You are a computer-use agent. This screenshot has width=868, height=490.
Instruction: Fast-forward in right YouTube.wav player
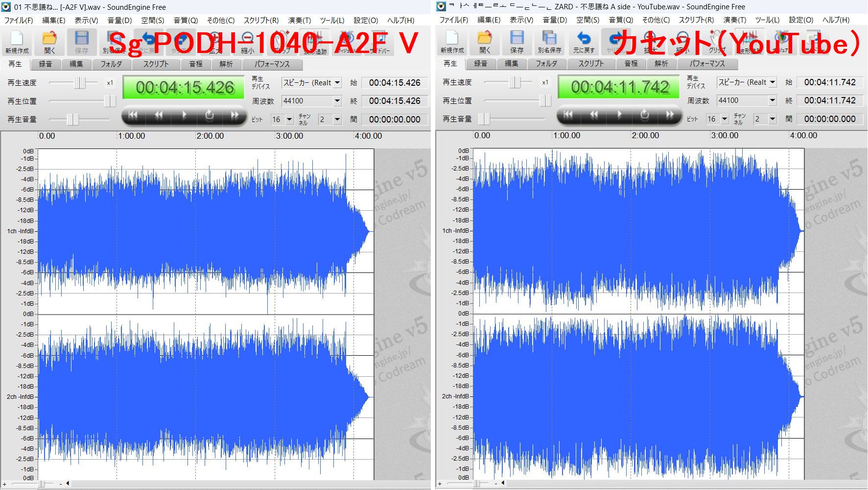670,115
